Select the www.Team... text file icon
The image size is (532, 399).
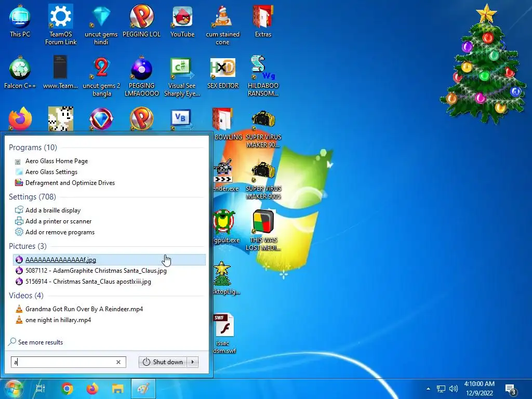(60, 72)
